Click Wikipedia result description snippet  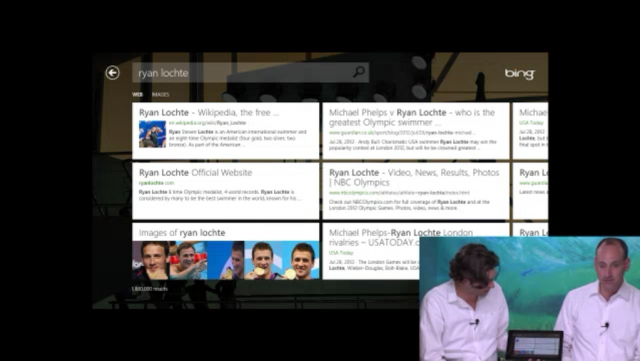pyautogui.click(x=238, y=138)
